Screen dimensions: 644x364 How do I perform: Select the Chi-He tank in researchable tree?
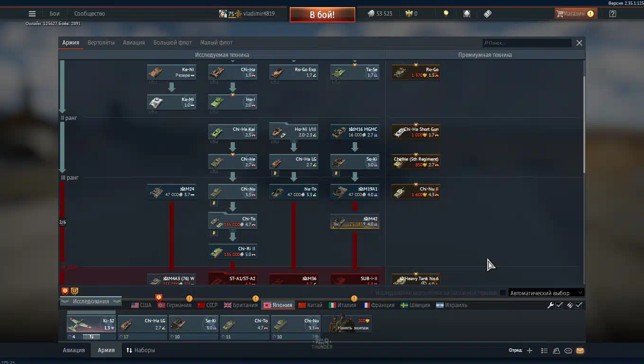click(233, 162)
